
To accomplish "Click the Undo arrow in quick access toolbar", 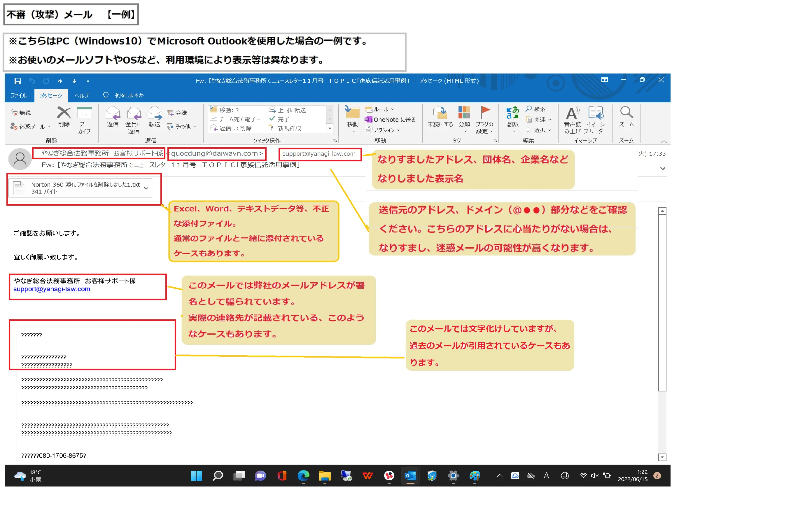I will click(x=32, y=81).
